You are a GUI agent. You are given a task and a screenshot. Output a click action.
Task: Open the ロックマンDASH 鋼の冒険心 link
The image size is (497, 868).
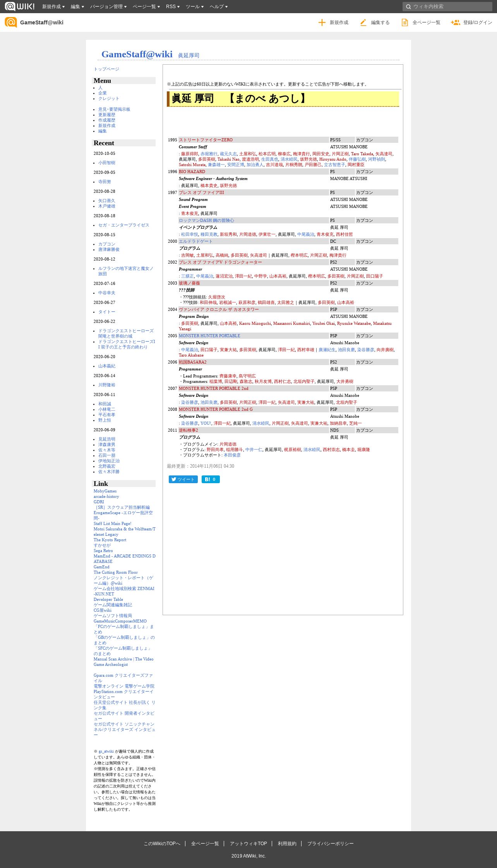coord(206,221)
